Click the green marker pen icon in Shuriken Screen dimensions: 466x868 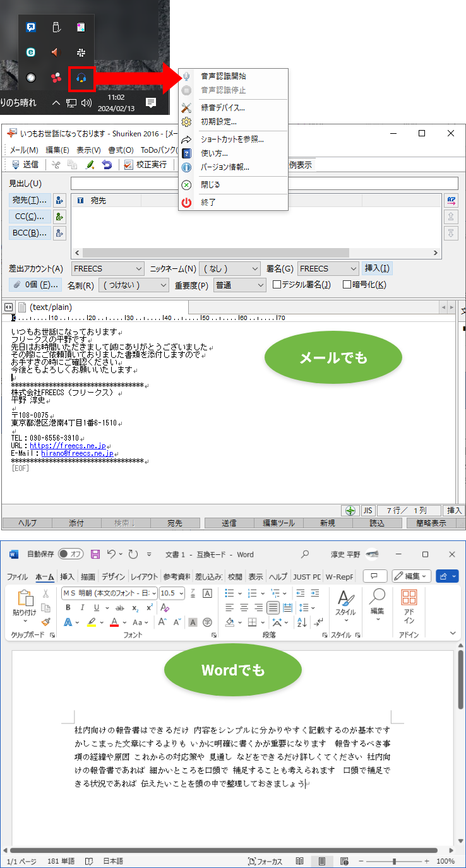click(x=90, y=165)
